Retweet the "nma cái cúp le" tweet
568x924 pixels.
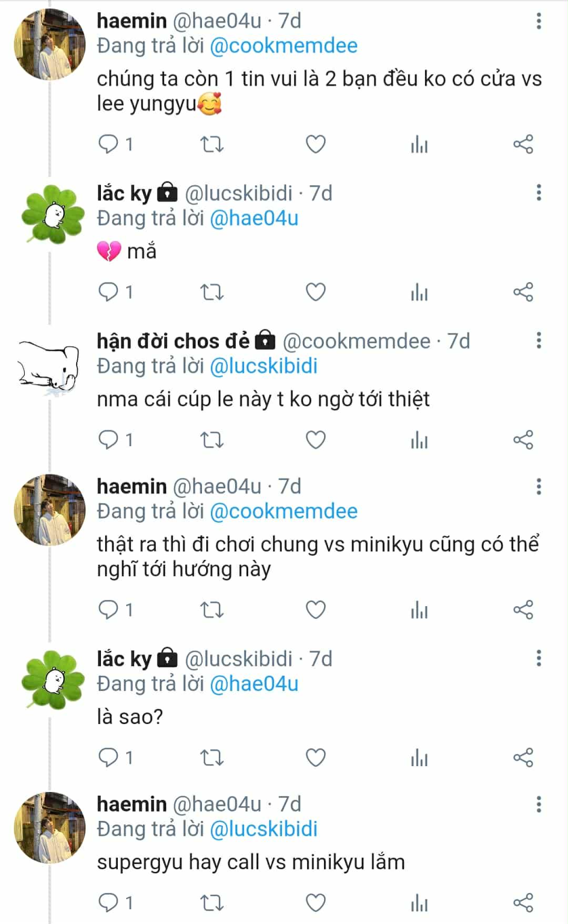pyautogui.click(x=212, y=440)
